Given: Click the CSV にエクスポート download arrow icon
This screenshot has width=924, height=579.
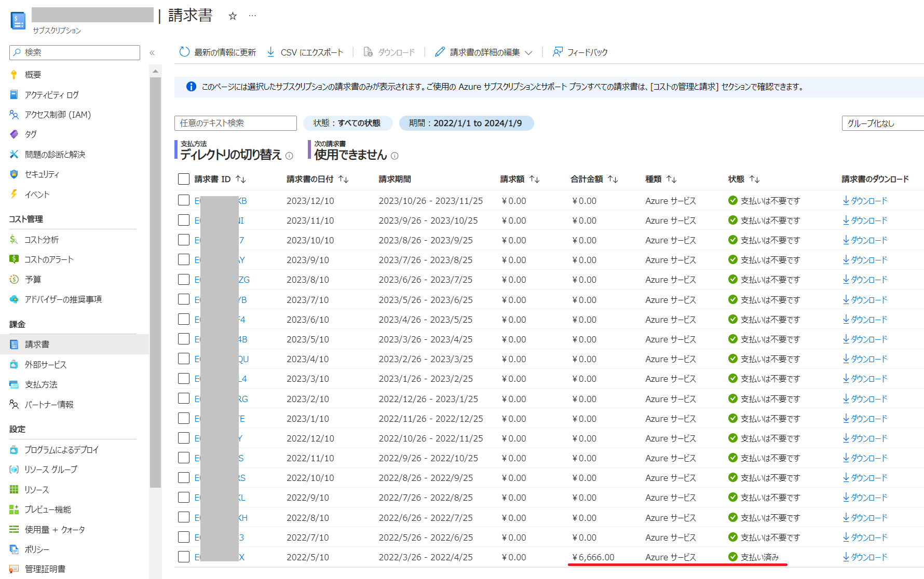Looking at the screenshot, I should tap(270, 52).
